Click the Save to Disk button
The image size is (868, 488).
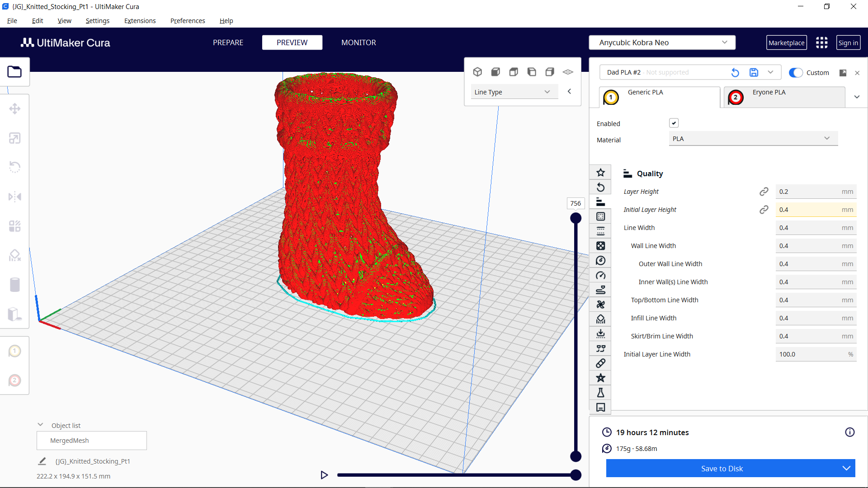pos(722,468)
